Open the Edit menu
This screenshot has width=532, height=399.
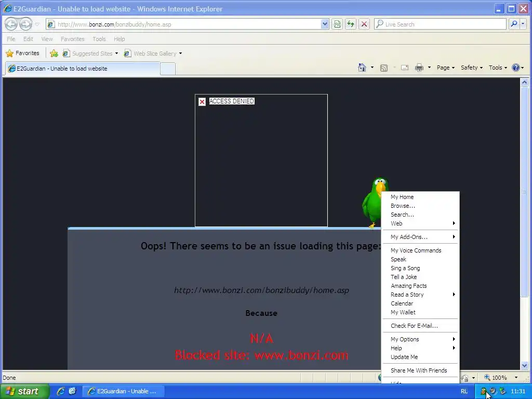28,39
